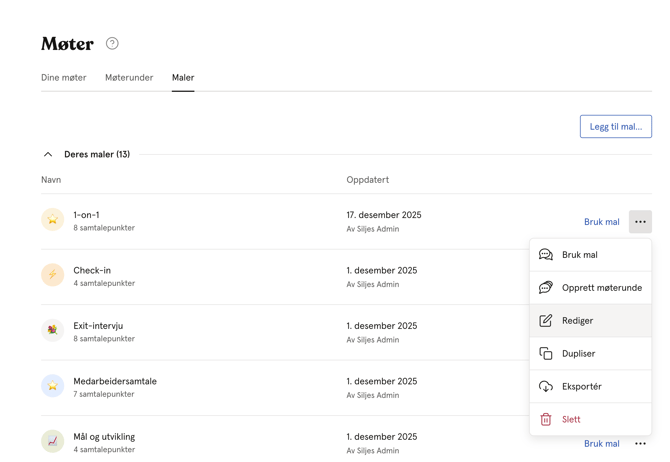Switch to the Møterunder tab

point(129,77)
